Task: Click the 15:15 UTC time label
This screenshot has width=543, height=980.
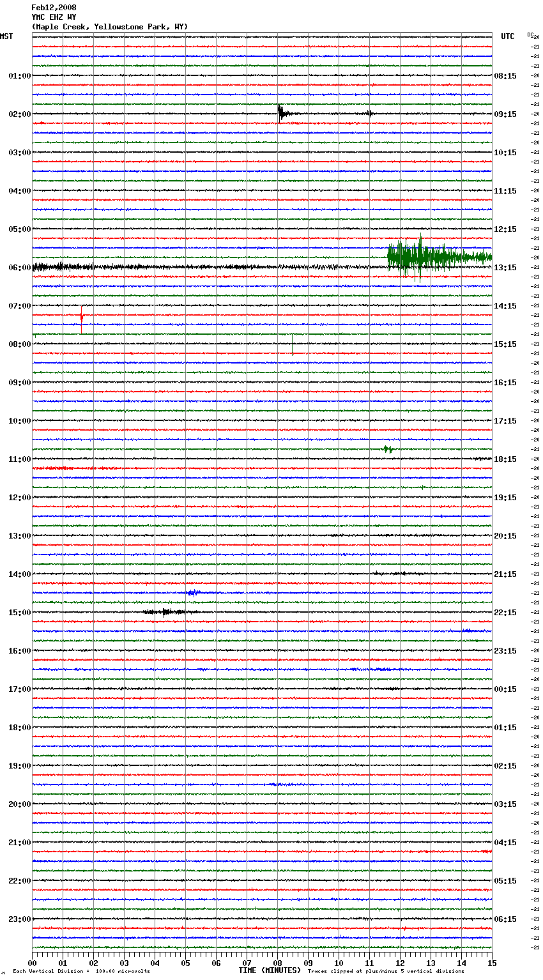Action: coord(505,344)
